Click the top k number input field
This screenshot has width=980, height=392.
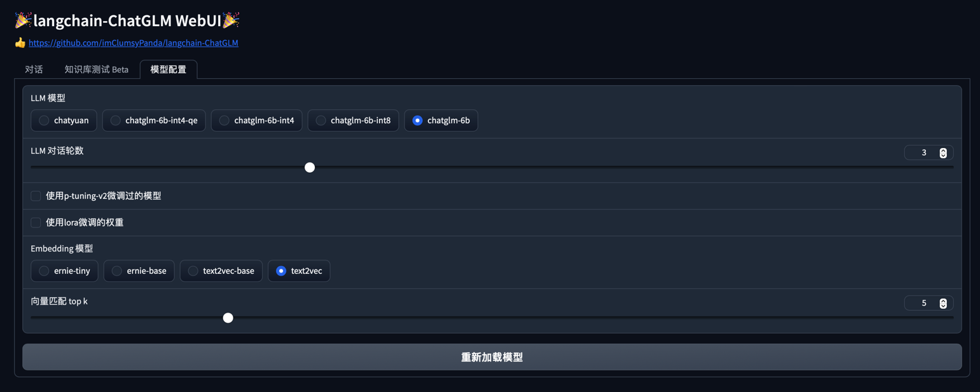923,303
